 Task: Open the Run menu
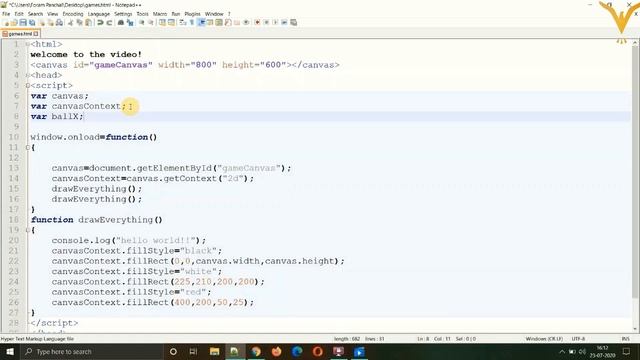pos(176,14)
